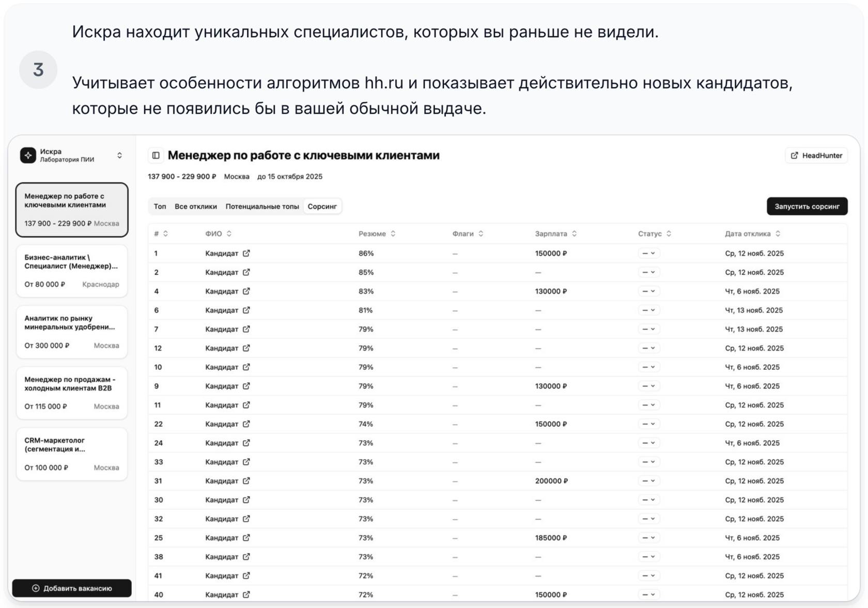Click Добавить вакансию button

pos(72,588)
